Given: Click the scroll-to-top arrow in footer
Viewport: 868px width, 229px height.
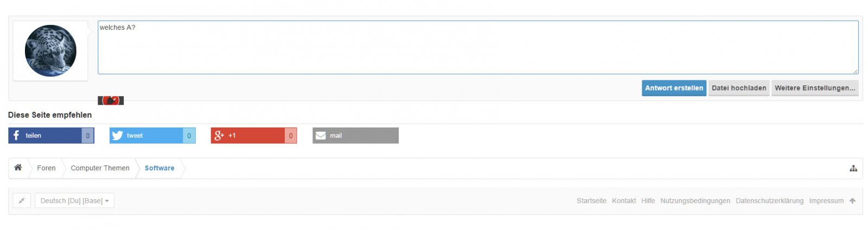Looking at the screenshot, I should (852, 201).
